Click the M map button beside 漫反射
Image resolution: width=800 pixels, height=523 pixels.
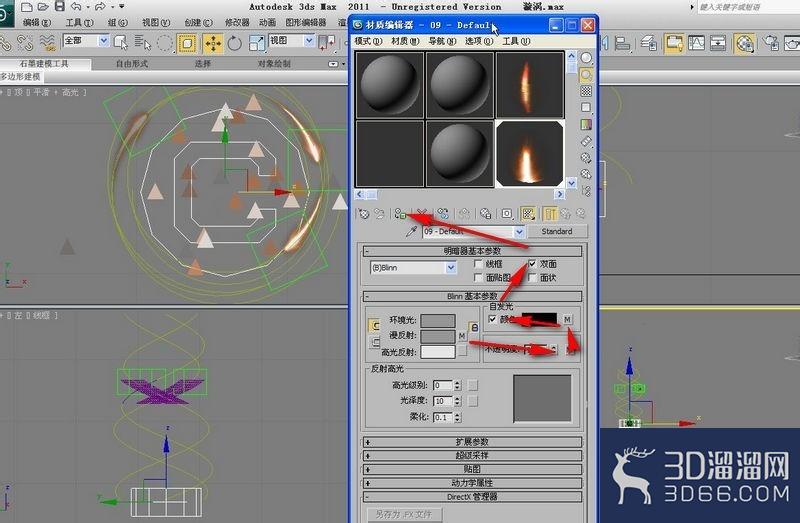point(462,336)
